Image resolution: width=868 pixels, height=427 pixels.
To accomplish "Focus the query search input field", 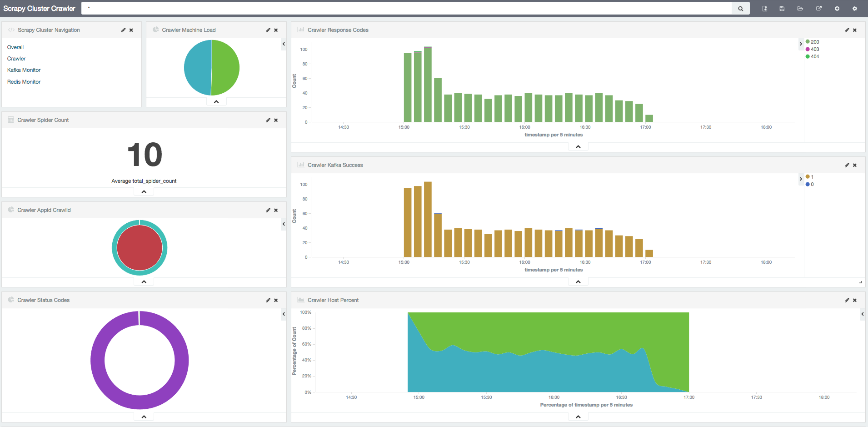I will (407, 8).
